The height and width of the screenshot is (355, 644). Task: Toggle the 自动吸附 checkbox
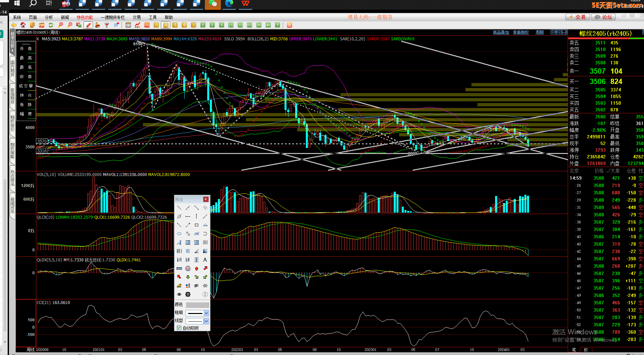pos(179,328)
